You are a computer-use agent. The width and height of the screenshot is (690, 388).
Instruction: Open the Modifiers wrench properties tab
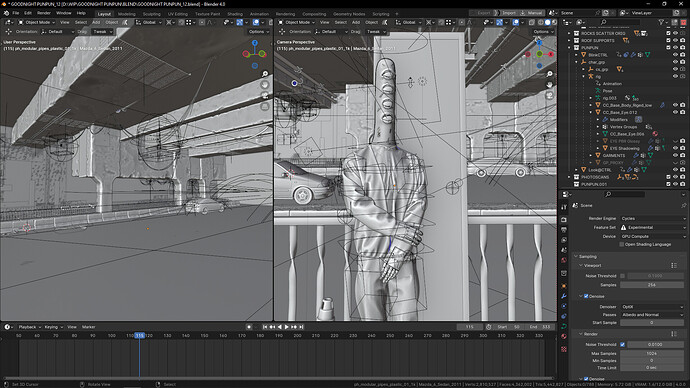(x=564, y=296)
